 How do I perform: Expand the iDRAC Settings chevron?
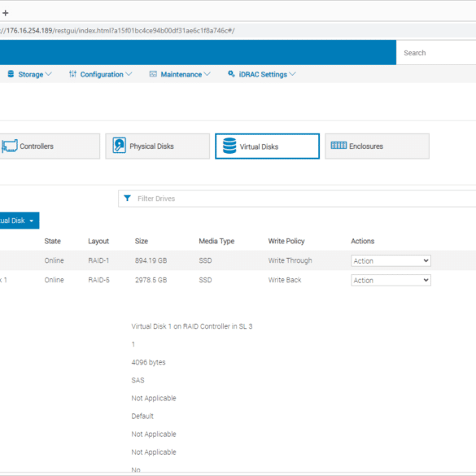292,74
